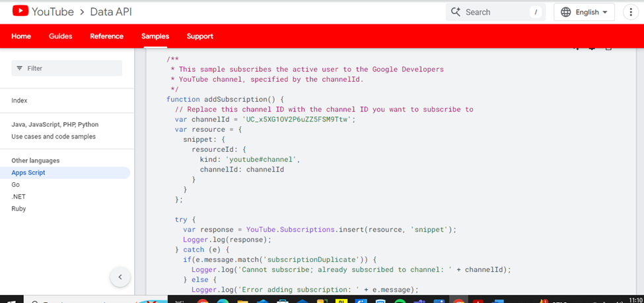Go to the Support tab
The height and width of the screenshot is (303, 644).
click(200, 36)
